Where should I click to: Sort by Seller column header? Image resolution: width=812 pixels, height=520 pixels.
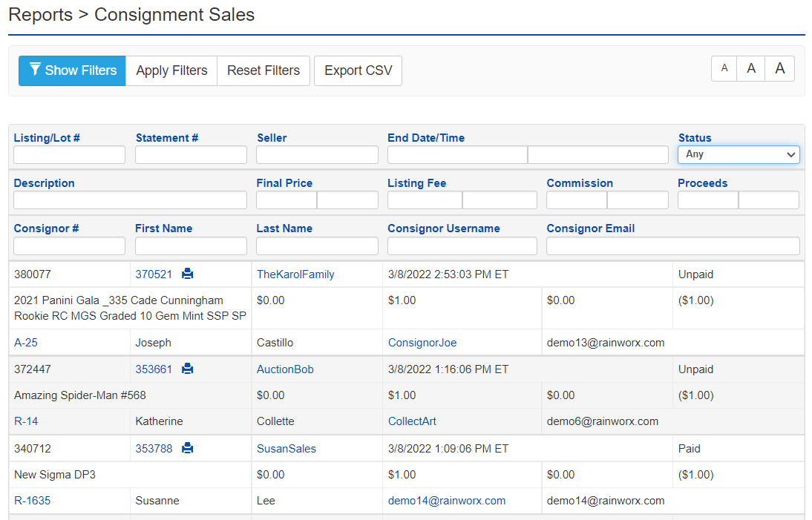272,138
